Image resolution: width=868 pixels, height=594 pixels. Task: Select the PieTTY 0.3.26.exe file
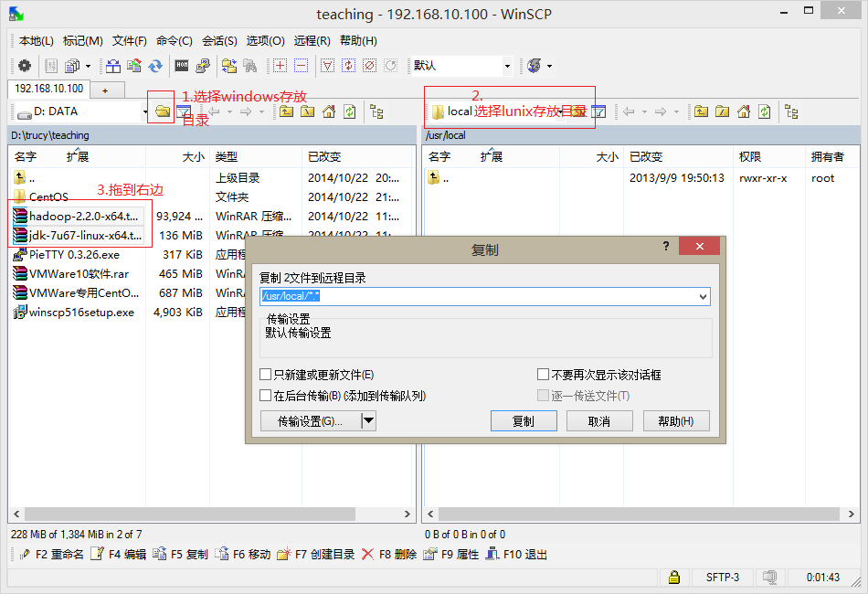coord(74,255)
